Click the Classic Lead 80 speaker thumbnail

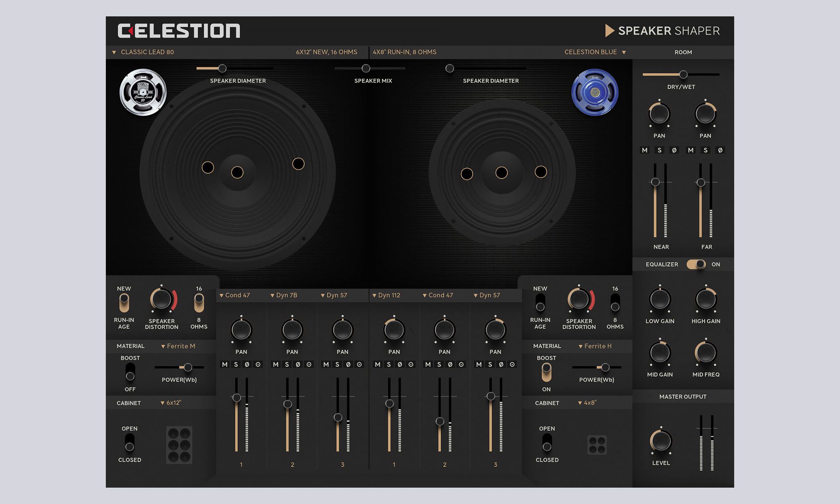tap(143, 92)
